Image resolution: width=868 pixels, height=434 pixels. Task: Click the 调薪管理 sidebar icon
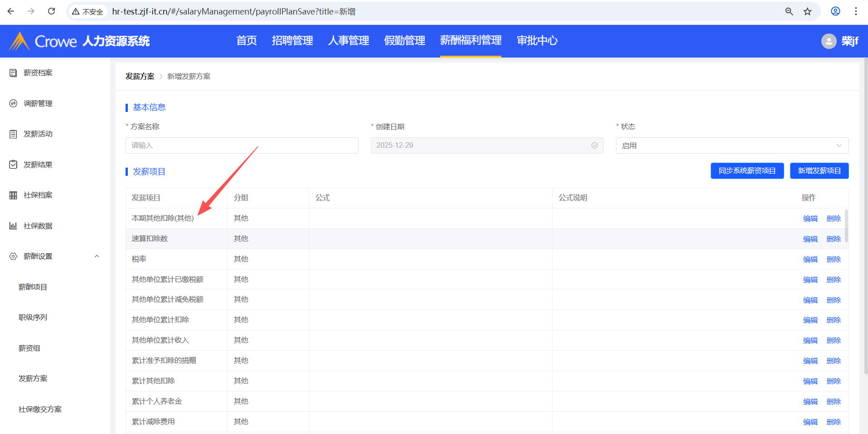click(13, 104)
